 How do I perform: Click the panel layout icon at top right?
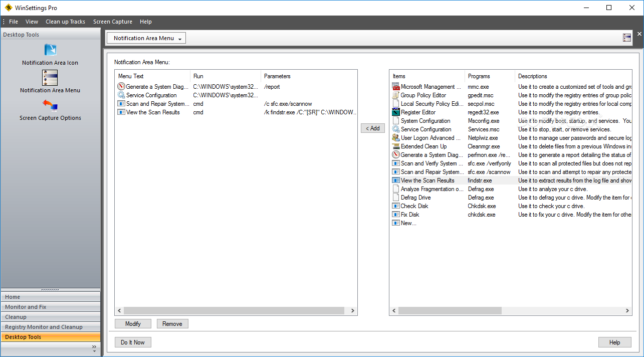pos(627,38)
